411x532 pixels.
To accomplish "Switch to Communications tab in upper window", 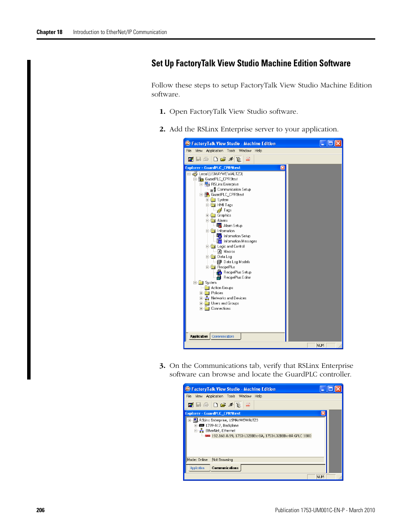I will [x=225, y=336].
